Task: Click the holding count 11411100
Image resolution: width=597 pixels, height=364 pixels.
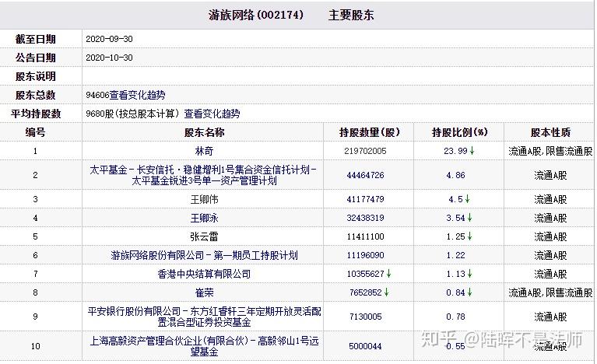Action: coord(365,236)
